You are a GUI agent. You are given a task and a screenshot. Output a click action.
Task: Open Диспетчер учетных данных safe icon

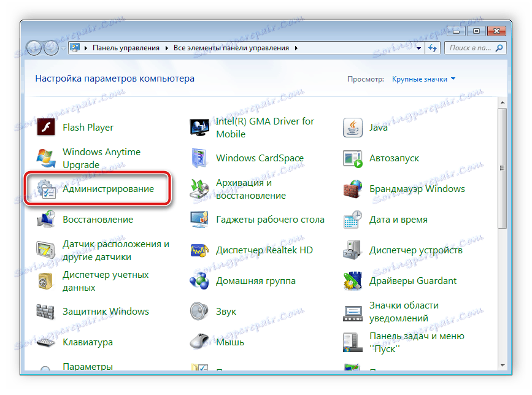tap(46, 281)
